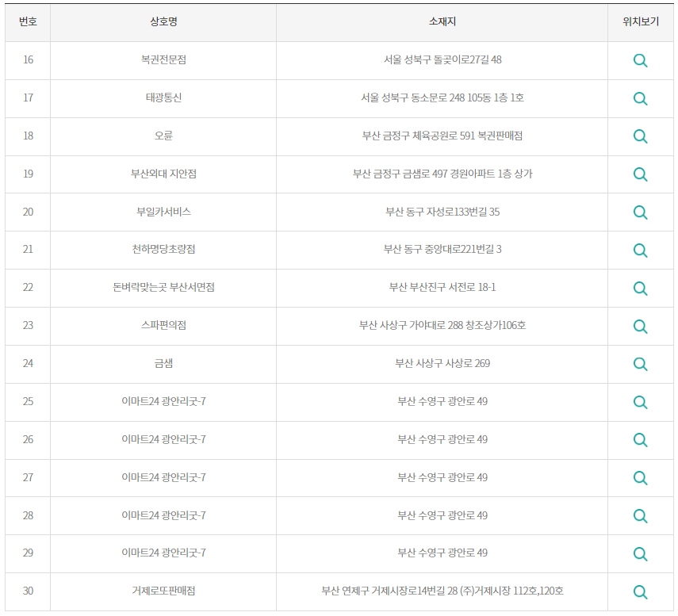This screenshot has width=678, height=616.
Task: Click address 부산 동구 중앙대로221번길 3
Action: 442,250
